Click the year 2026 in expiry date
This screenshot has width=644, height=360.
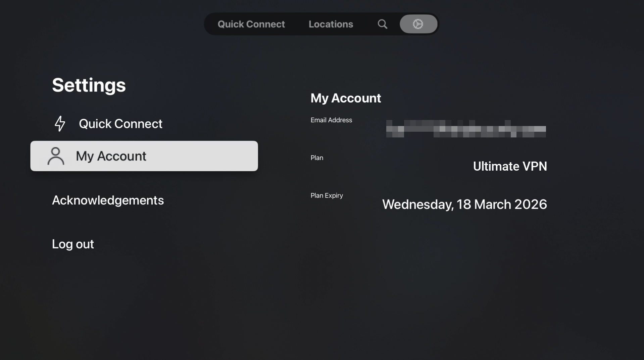pyautogui.click(x=530, y=204)
